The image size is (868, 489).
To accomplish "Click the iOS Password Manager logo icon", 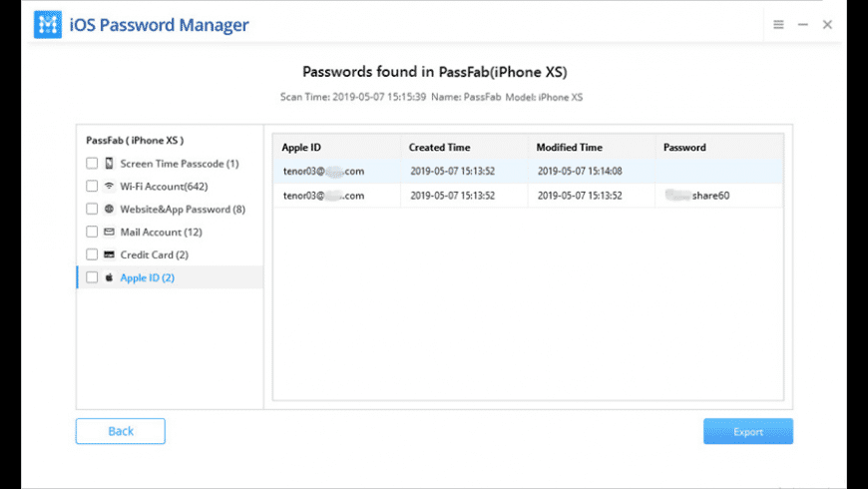I will tap(48, 25).
